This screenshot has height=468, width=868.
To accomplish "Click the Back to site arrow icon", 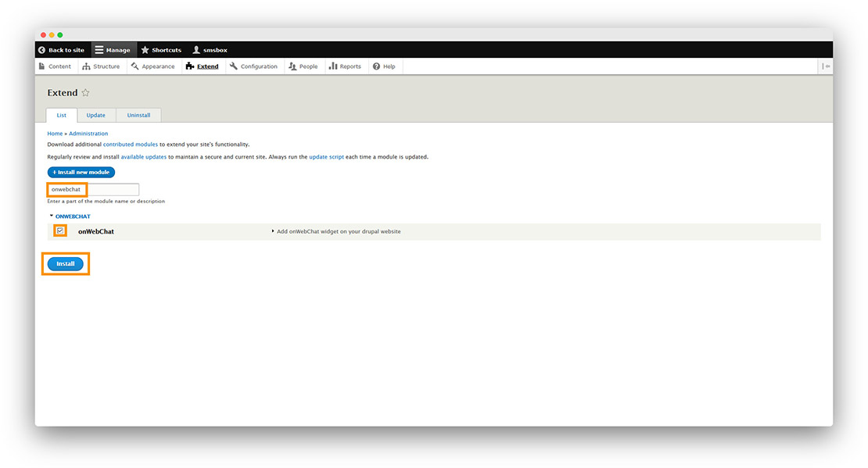I will pyautogui.click(x=41, y=50).
